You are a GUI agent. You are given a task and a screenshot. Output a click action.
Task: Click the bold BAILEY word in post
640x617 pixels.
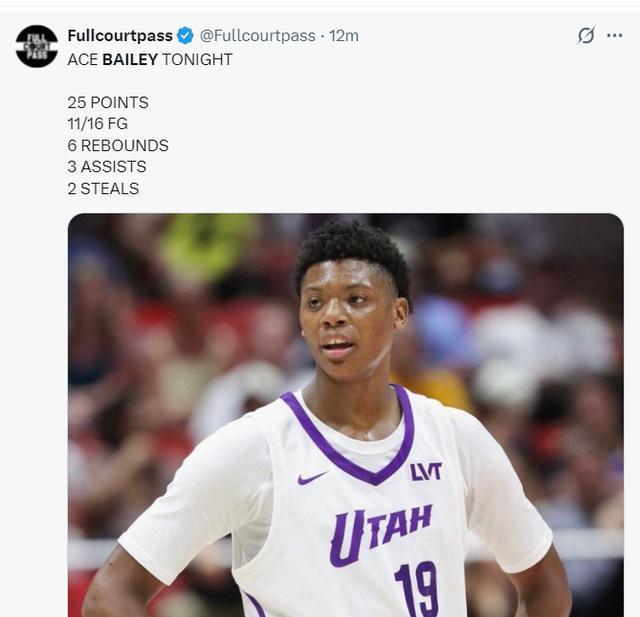(x=130, y=60)
